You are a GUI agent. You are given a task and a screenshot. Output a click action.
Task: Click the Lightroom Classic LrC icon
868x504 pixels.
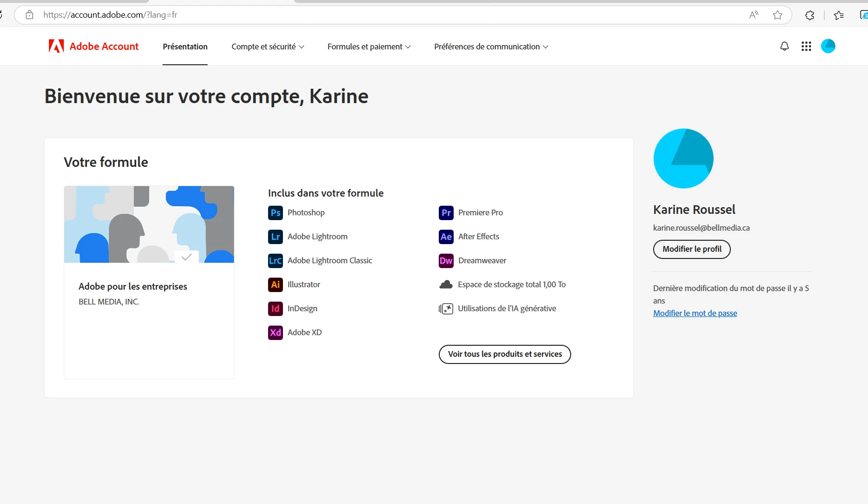click(x=275, y=261)
